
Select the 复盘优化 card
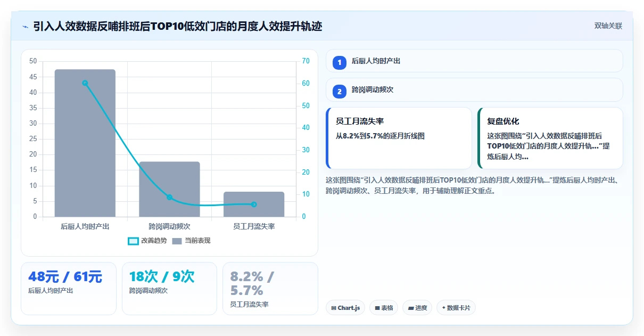coord(550,138)
